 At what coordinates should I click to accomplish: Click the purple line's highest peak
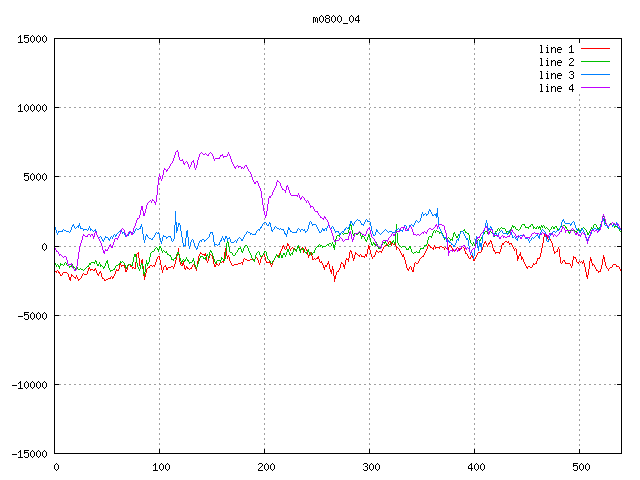[x=177, y=151]
